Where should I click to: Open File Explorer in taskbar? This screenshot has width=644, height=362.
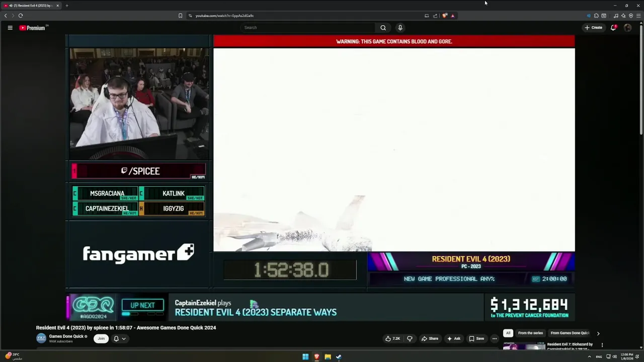click(328, 357)
